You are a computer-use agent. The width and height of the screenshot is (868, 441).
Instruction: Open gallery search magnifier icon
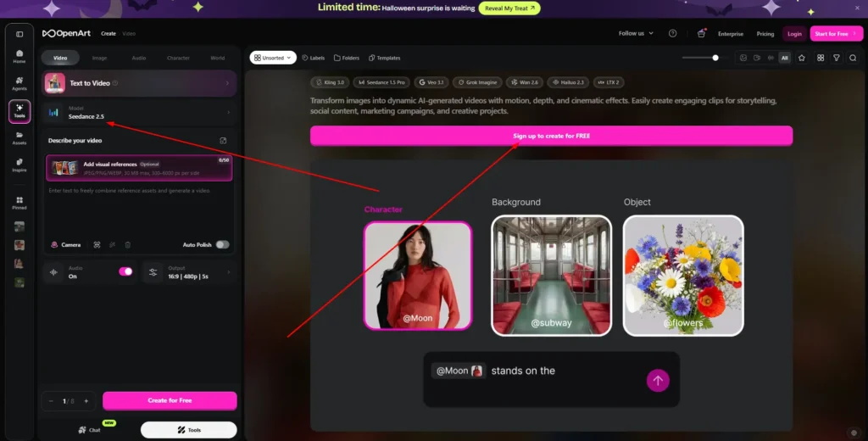[x=853, y=58]
